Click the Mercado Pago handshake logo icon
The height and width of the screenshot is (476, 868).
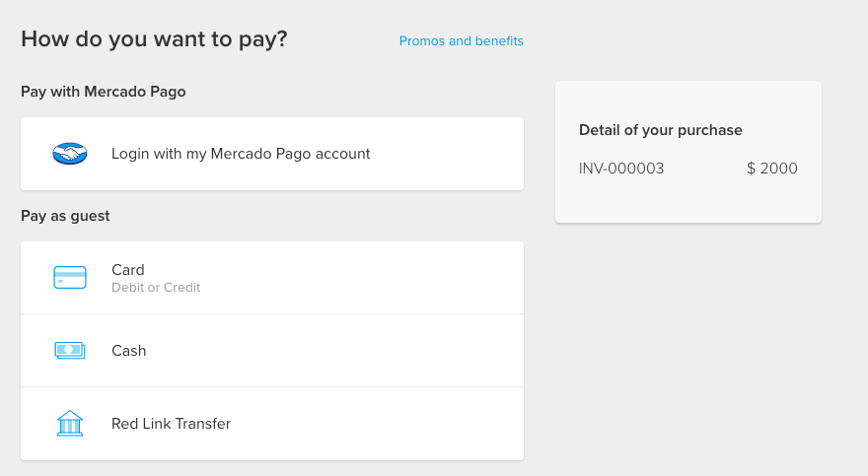(70, 154)
